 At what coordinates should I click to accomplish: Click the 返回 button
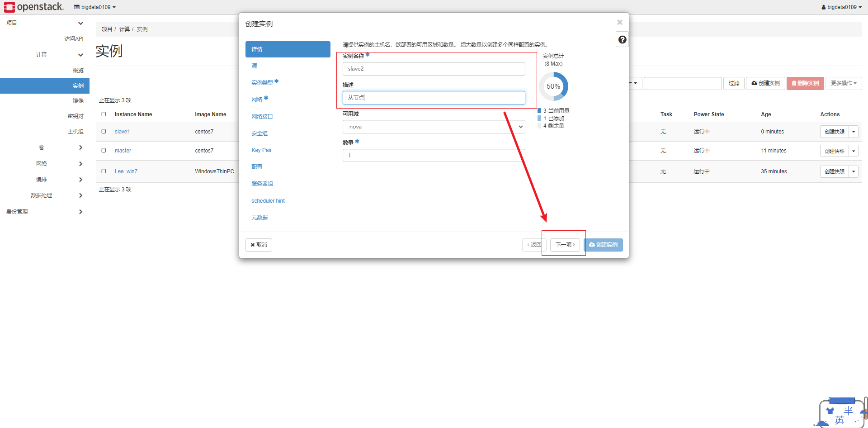click(534, 245)
